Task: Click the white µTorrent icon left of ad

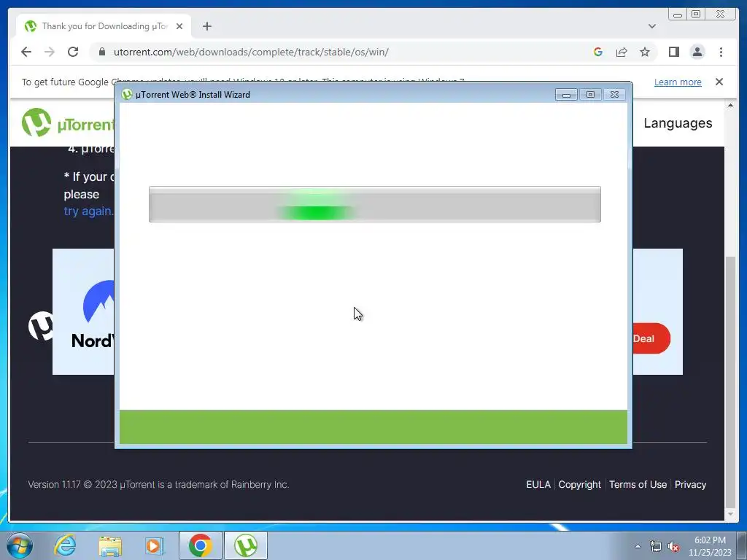Action: 41,326
